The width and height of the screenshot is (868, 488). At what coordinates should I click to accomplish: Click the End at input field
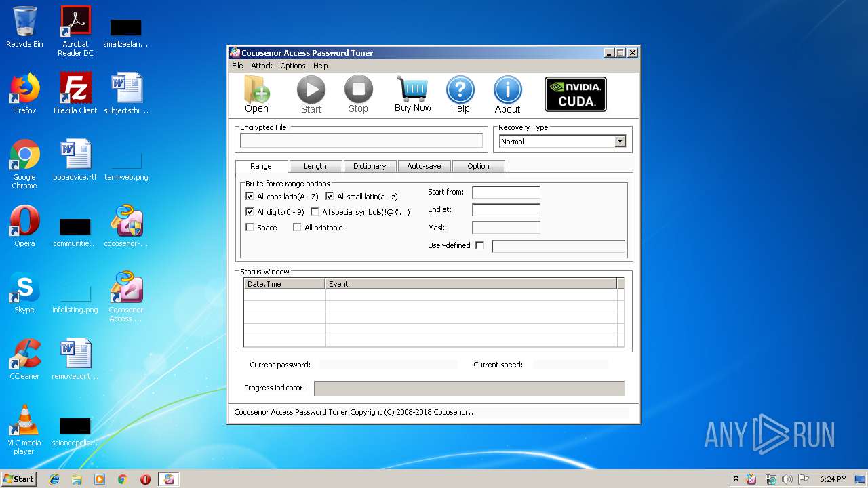pos(506,210)
